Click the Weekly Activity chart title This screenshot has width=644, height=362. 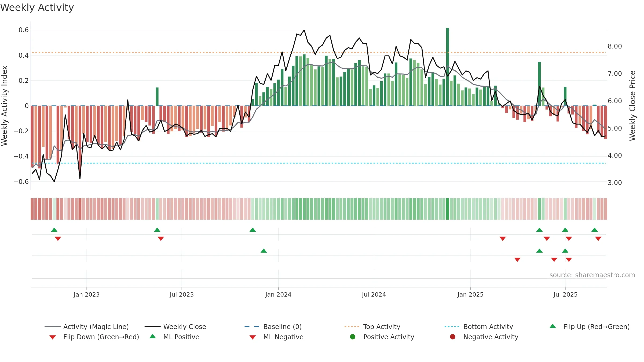point(37,8)
